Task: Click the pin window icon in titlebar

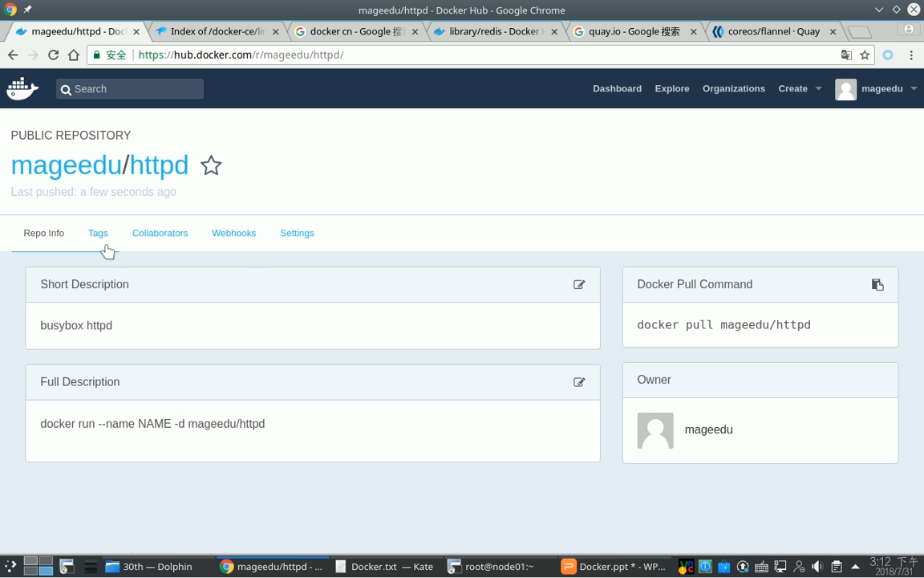Action: coord(28,10)
